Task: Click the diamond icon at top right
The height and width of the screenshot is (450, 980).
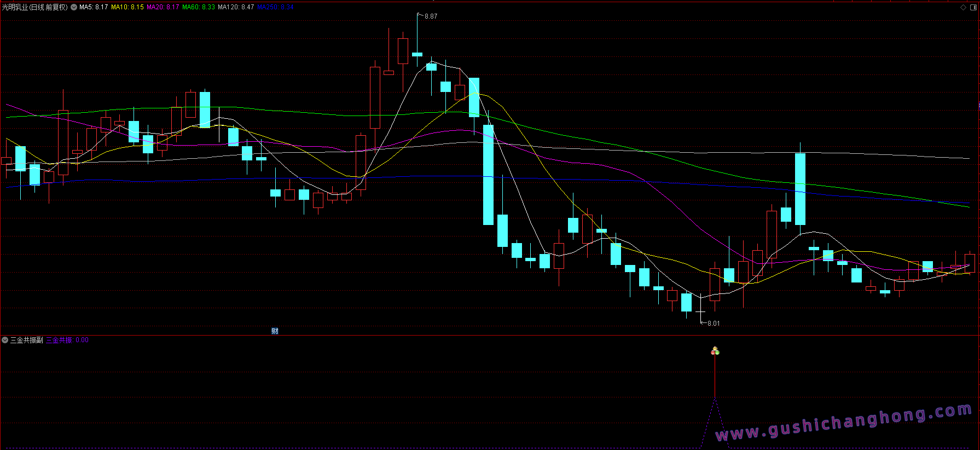Action: (x=963, y=7)
